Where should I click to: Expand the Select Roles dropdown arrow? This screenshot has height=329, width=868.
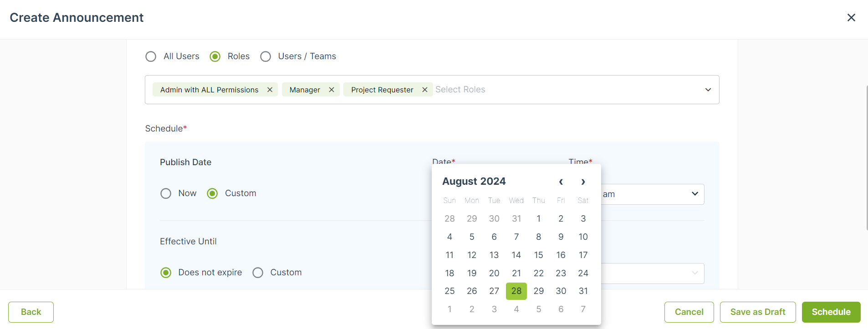[708, 90]
